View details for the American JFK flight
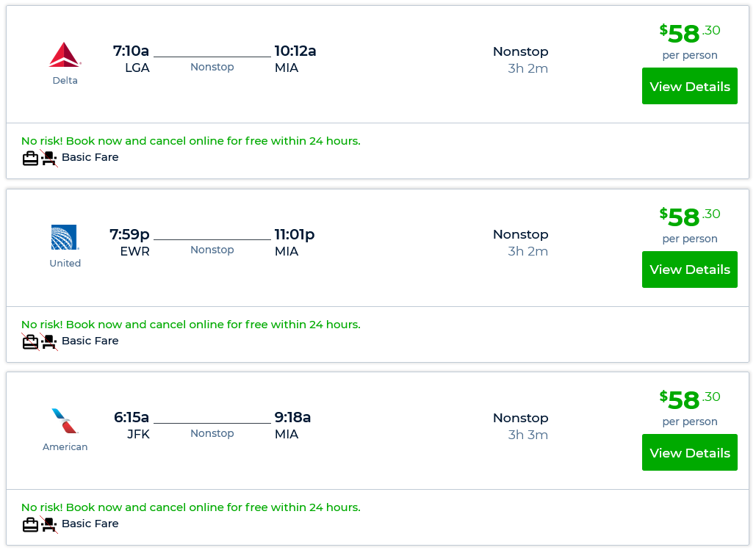Screen dimensions: 756x550 (689, 452)
